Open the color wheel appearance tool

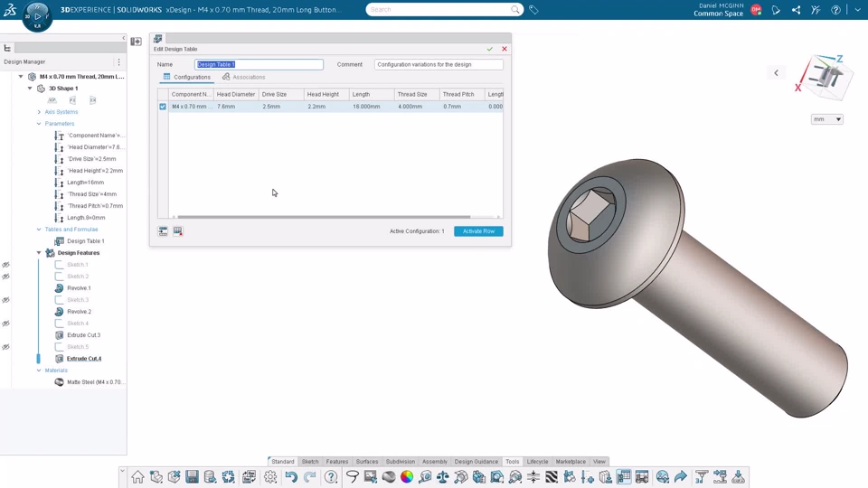click(407, 477)
